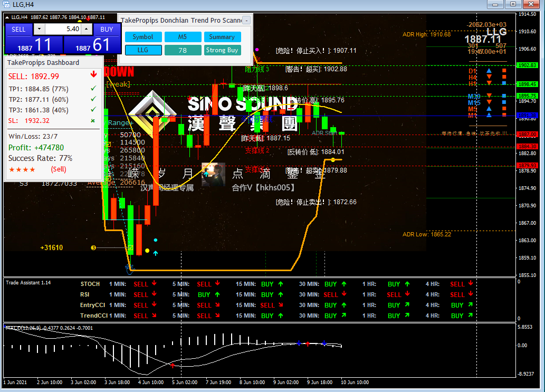Click the M5 blue up triangle

click(x=489, y=109)
